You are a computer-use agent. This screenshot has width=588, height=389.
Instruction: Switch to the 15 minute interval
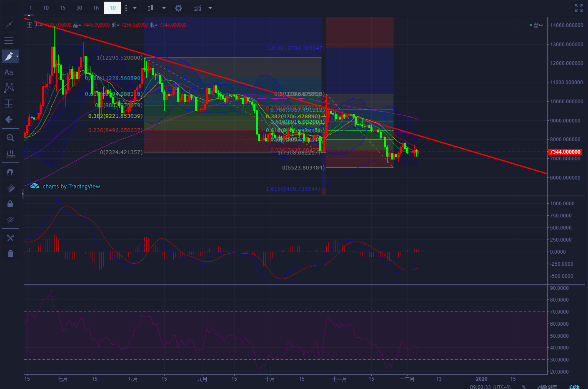[63, 8]
